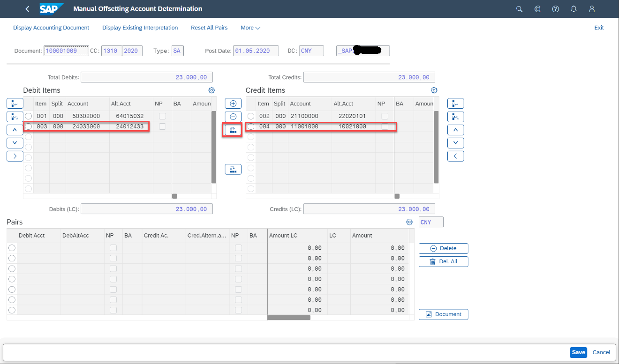The width and height of the screenshot is (619, 364).
Task: Click Display Accounting Document
Action: 51,28
